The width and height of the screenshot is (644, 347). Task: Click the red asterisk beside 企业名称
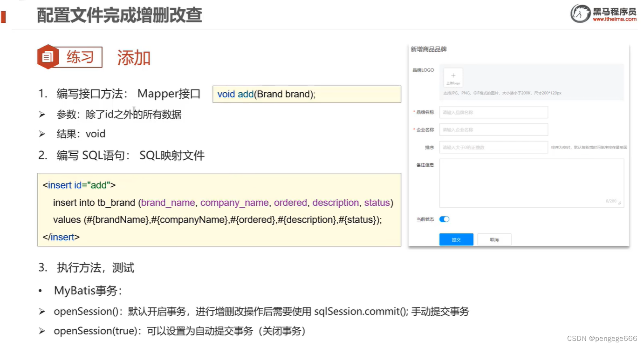coord(414,129)
